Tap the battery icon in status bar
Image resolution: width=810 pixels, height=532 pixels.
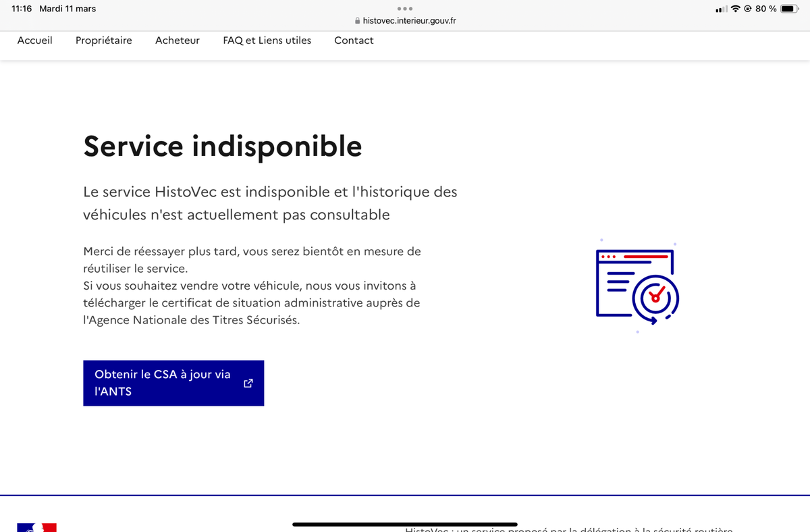(790, 9)
